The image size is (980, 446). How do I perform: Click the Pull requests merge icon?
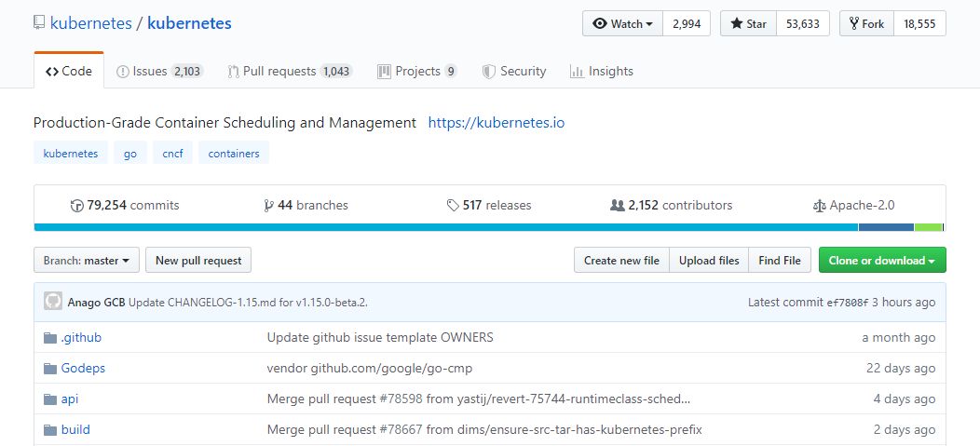233,72
